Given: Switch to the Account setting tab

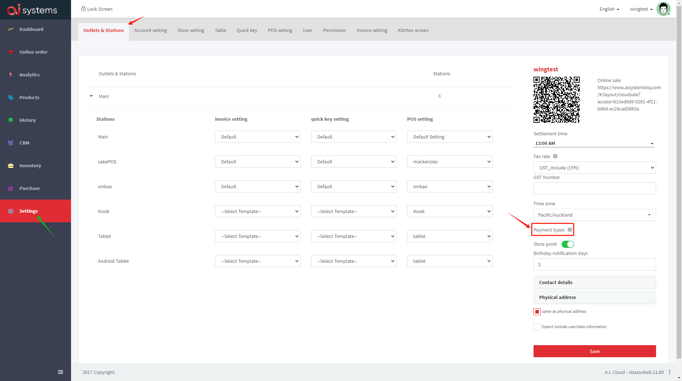Looking at the screenshot, I should point(150,30).
